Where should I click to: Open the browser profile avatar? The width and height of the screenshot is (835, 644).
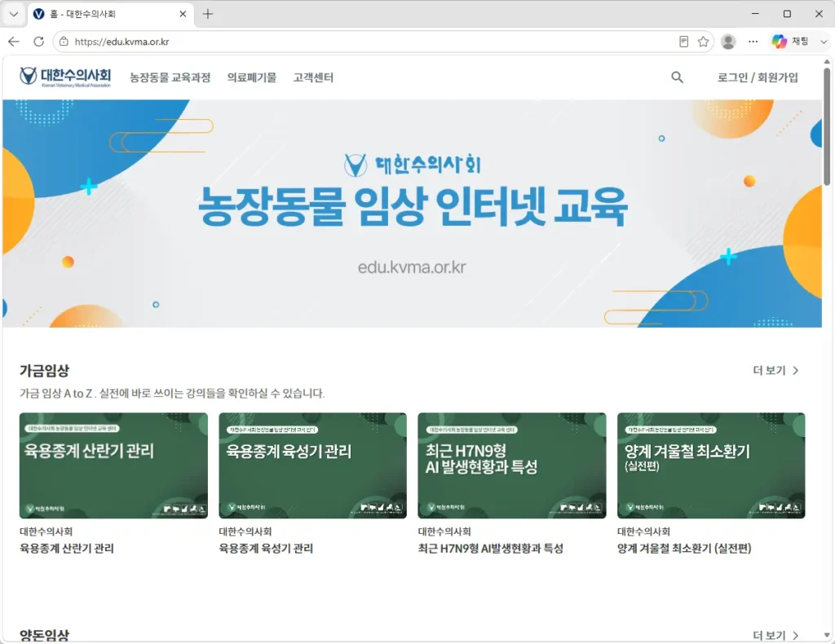pos(728,42)
